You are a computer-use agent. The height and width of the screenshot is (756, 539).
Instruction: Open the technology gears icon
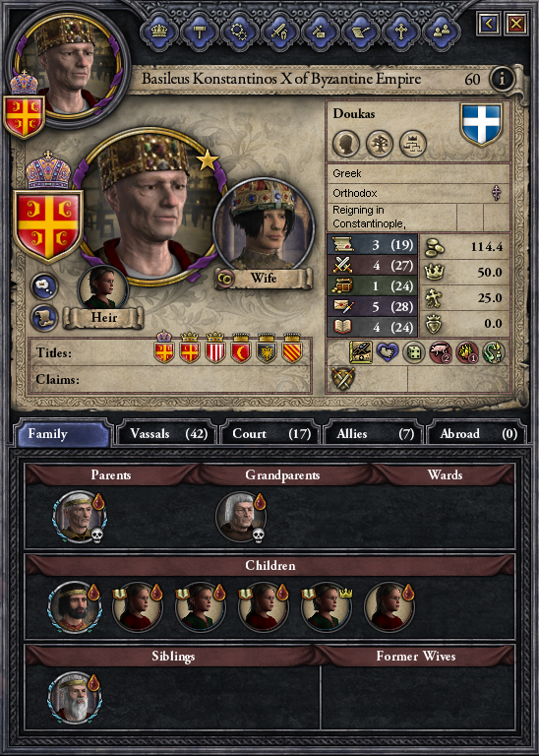tap(239, 31)
